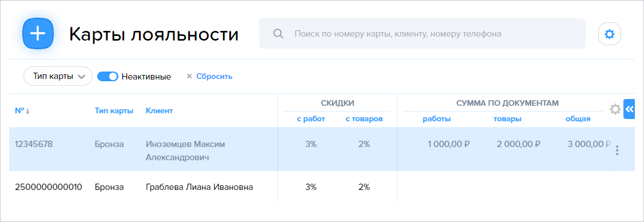Image resolution: width=644 pixels, height=222 pixels.
Task: Click the Сбросить link
Action: [x=214, y=76]
